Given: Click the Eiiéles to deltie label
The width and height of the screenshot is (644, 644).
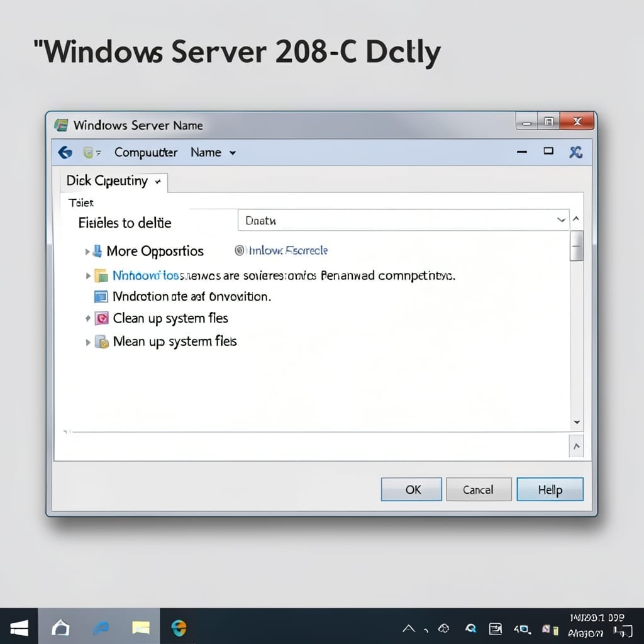Looking at the screenshot, I should pos(125,223).
